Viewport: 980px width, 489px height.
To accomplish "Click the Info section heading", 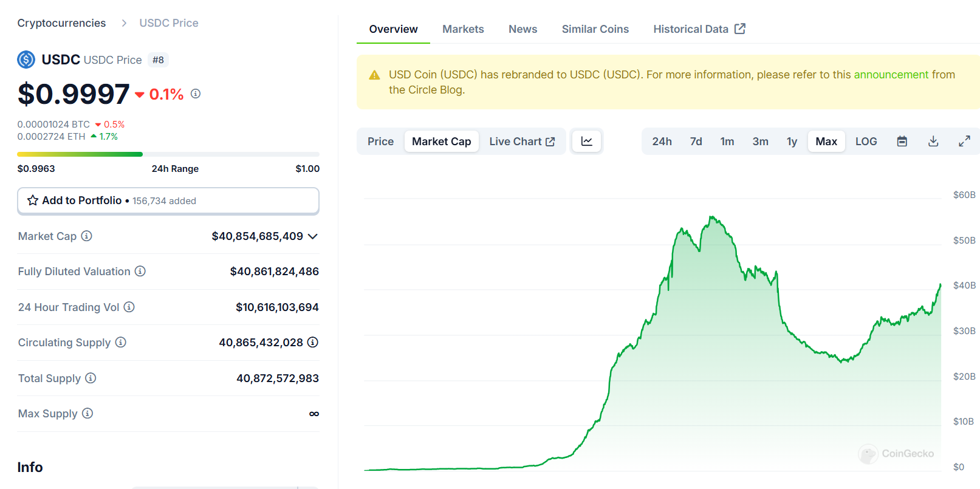I will click(30, 467).
